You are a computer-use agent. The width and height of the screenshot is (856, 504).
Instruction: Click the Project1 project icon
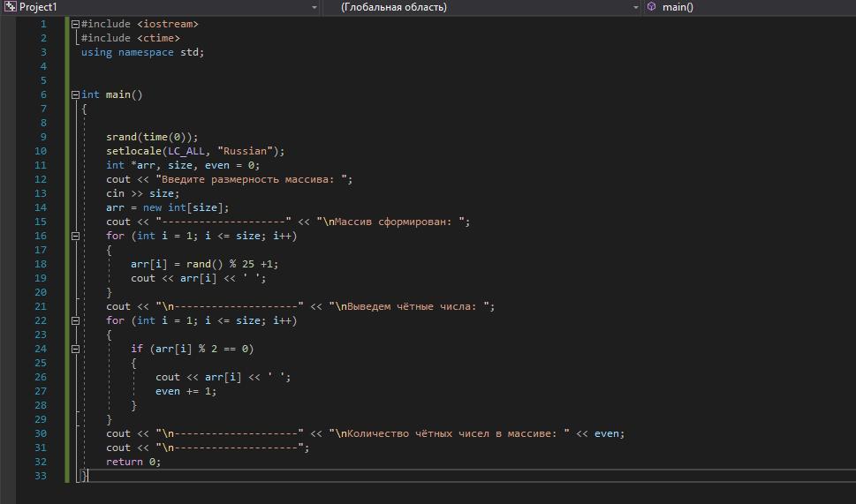[x=10, y=7]
